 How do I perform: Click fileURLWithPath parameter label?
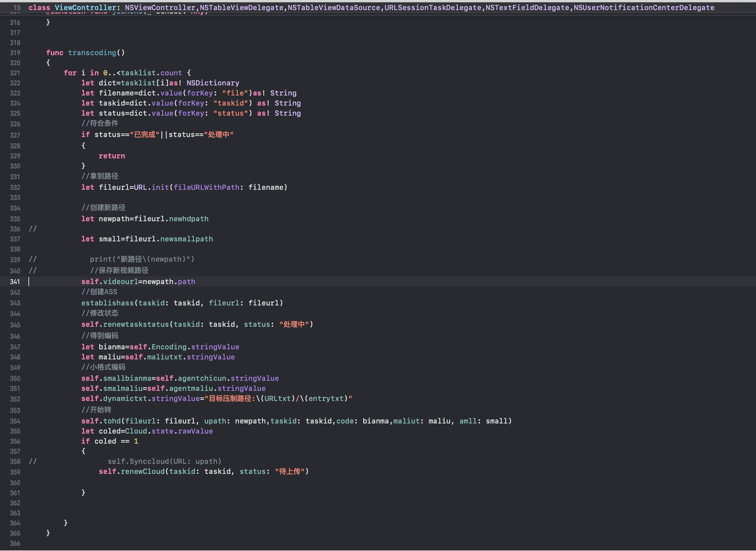[x=206, y=187]
